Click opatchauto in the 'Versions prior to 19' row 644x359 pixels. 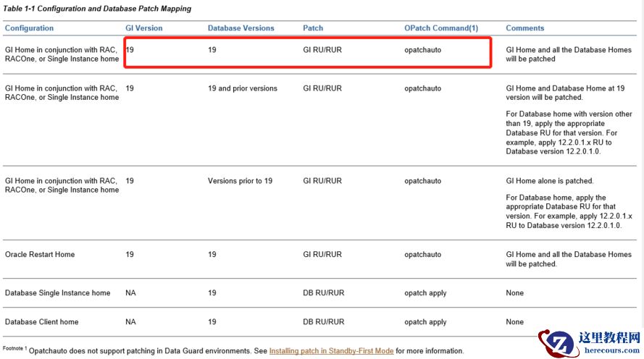[422, 181]
